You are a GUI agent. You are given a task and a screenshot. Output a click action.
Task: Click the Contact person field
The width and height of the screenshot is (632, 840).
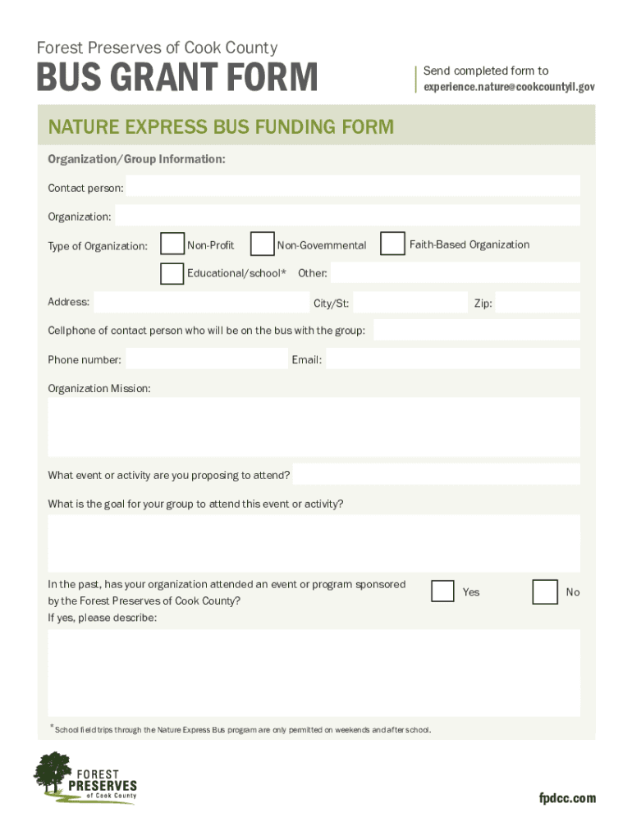coord(353,188)
